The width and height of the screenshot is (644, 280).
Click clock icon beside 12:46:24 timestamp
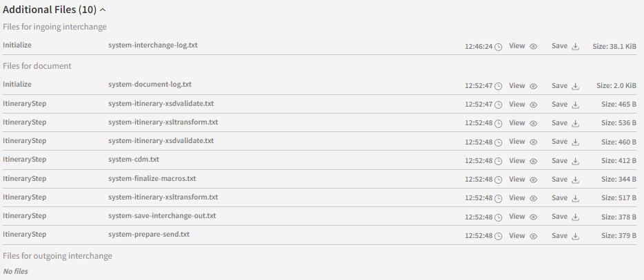coord(499,47)
